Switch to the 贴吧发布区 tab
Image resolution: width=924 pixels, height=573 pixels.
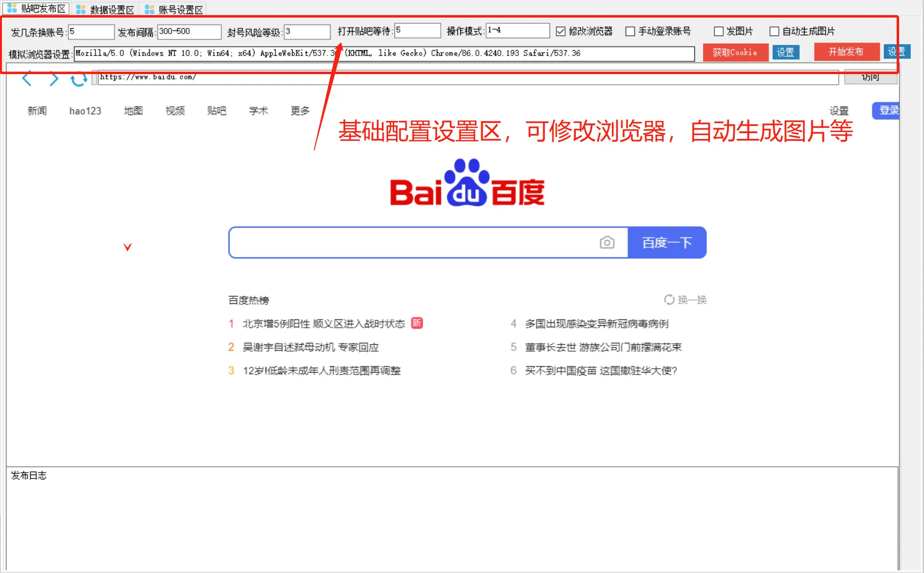(x=36, y=9)
